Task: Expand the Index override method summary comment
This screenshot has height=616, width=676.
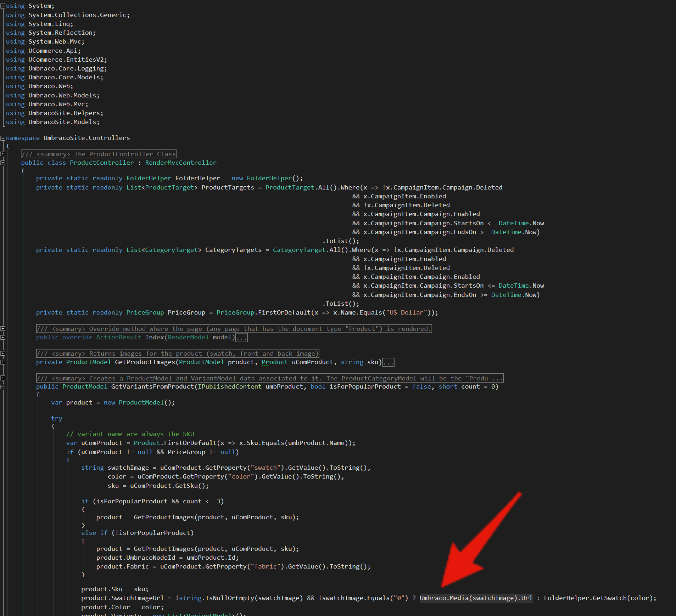Action: tap(3, 329)
